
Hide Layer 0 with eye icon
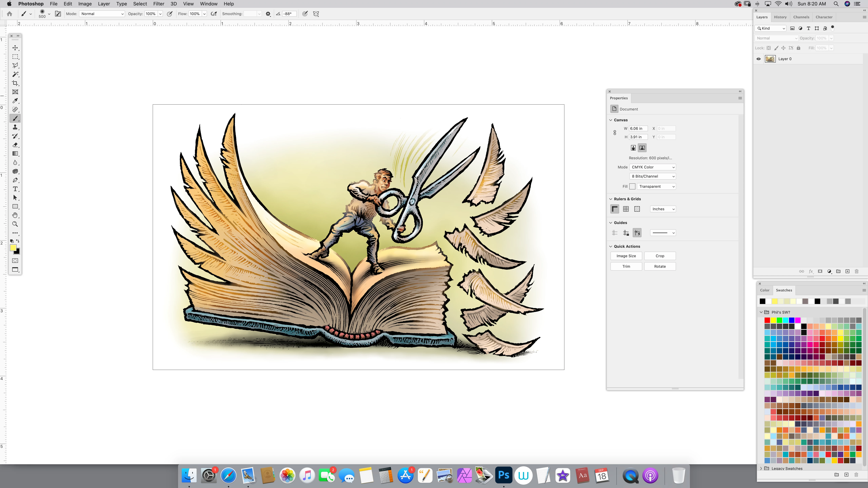[758, 59]
